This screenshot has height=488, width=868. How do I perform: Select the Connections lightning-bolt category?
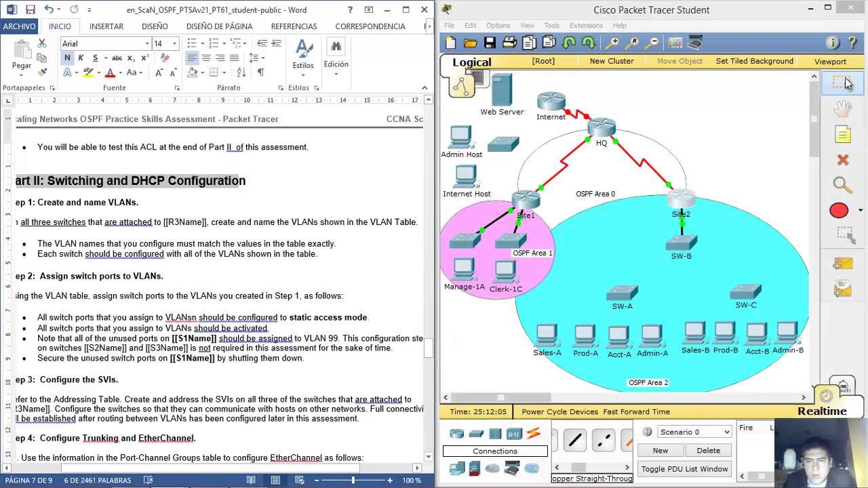(x=534, y=434)
